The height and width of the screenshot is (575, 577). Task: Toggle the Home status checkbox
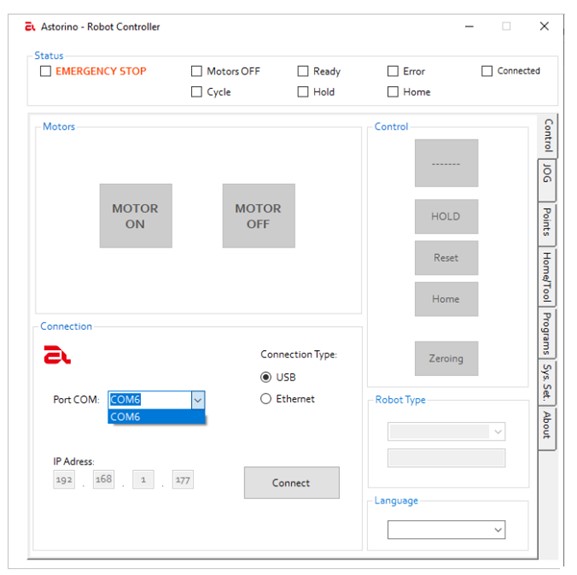[x=393, y=92]
